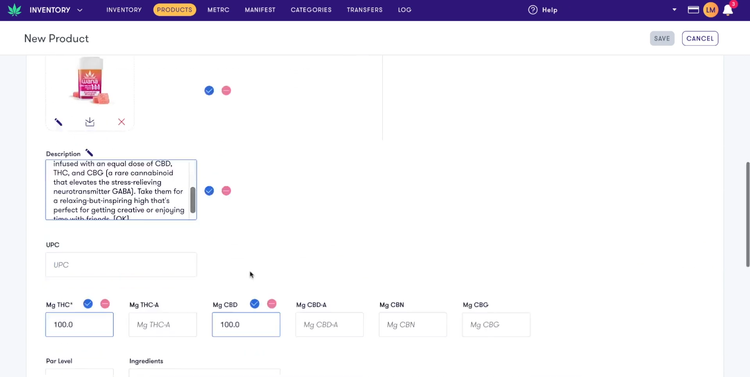Click the card icon in the header
Image resolution: width=750 pixels, height=377 pixels.
click(693, 10)
